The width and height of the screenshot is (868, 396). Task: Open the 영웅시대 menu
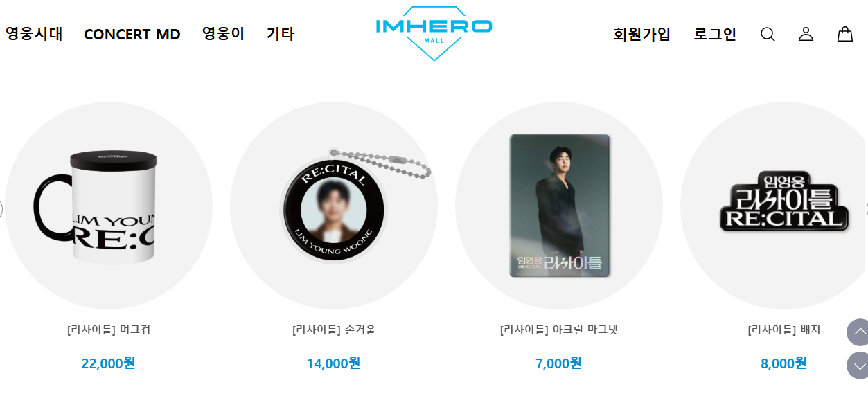pos(34,34)
